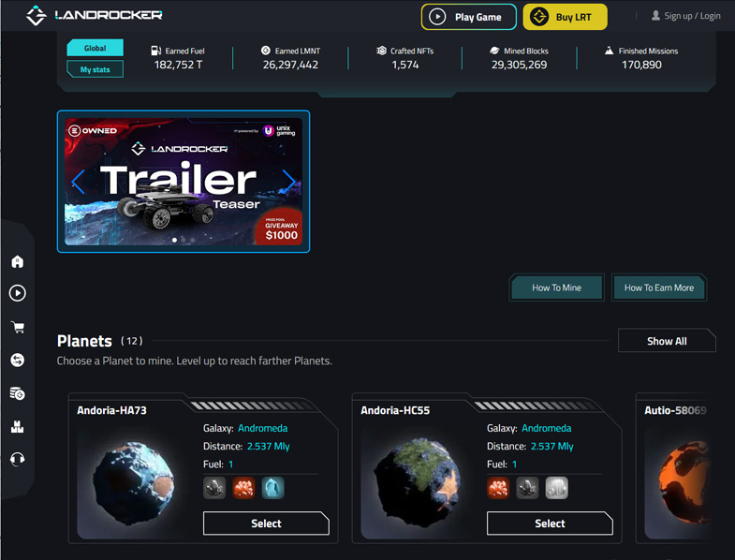Click the Mined Blocks value 29,305,269

[x=519, y=65]
